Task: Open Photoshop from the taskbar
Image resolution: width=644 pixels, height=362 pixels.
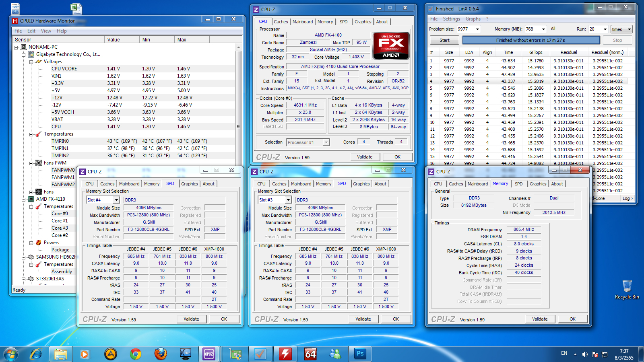Action: pos(360,354)
